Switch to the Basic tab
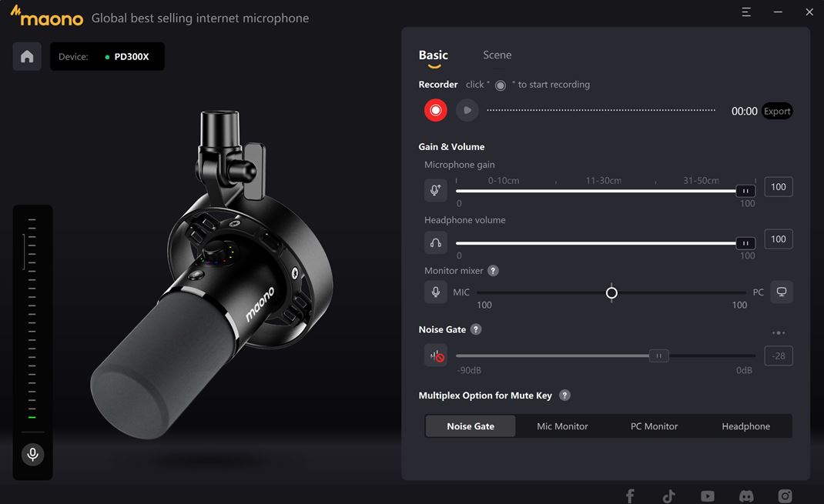Viewport: 824px width, 504px height. pos(434,55)
